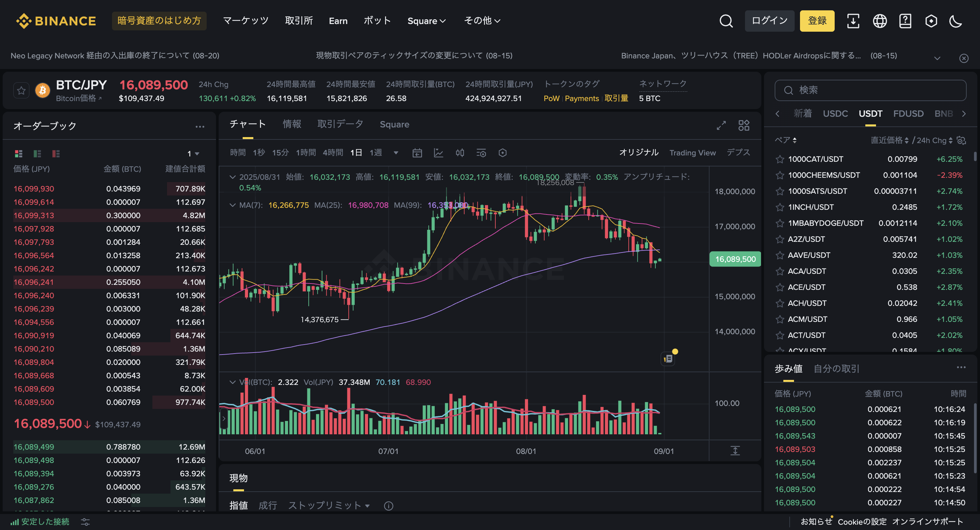This screenshot has width=980, height=530.
Task: Select the FDUSD market tab
Action: click(x=908, y=114)
